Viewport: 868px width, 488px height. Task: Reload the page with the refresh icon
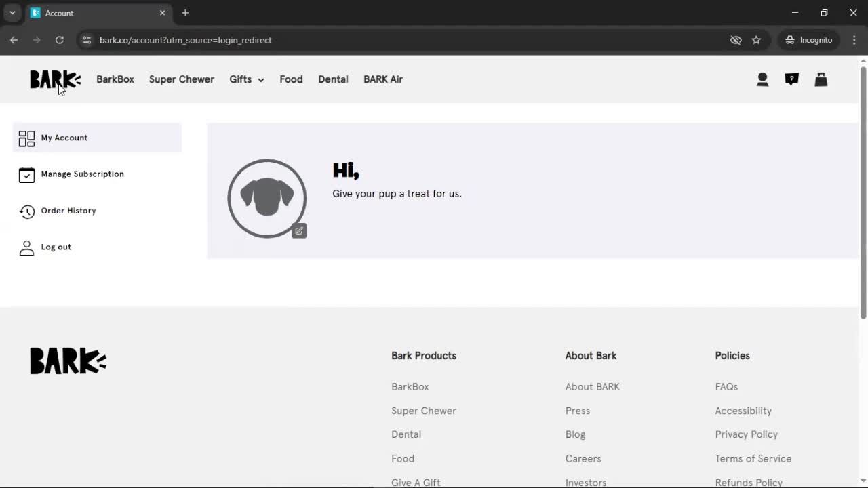[60, 40]
